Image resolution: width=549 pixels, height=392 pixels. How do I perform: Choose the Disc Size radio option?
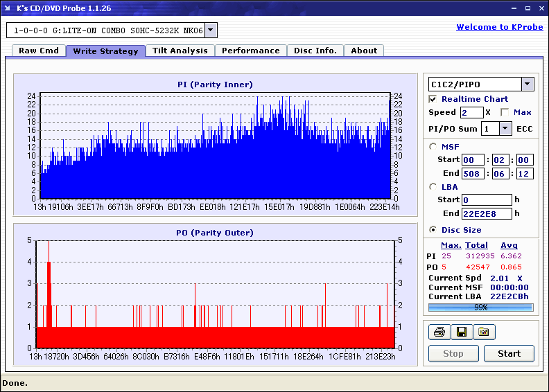[x=433, y=230]
